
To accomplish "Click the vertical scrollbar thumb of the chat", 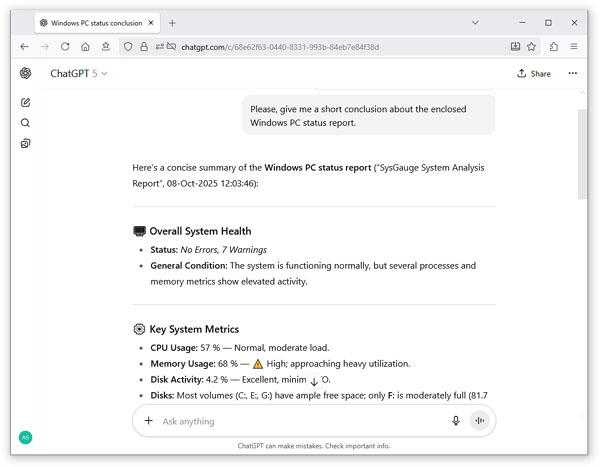I will pos(582,154).
